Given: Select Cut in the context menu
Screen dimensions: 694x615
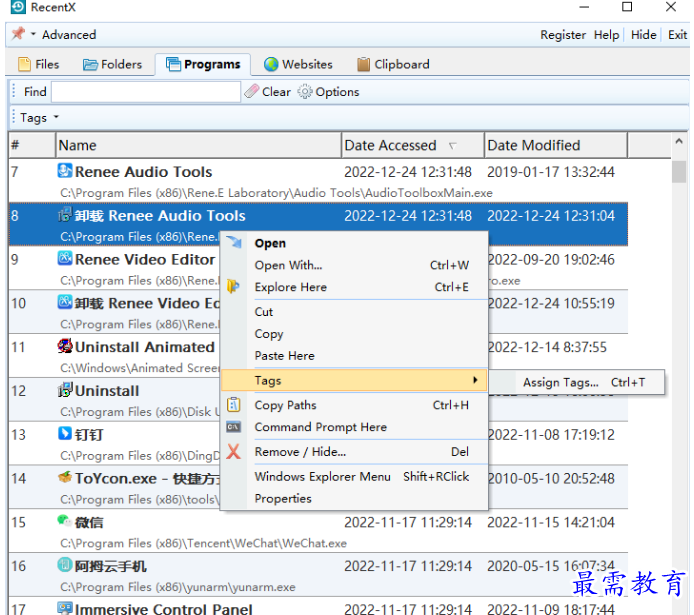Looking at the screenshot, I should [x=354, y=312].
